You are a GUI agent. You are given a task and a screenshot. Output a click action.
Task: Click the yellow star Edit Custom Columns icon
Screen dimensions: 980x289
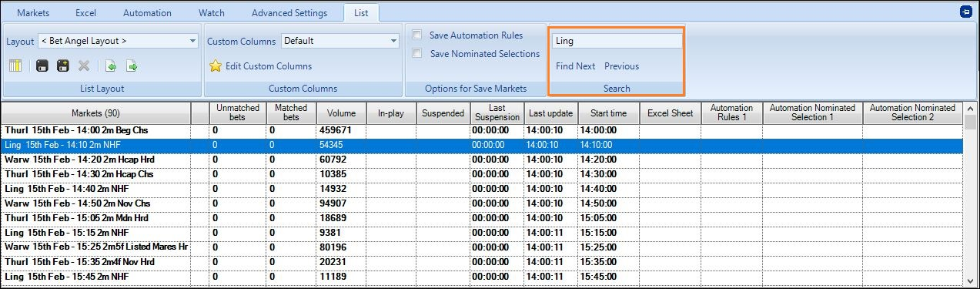click(x=216, y=66)
